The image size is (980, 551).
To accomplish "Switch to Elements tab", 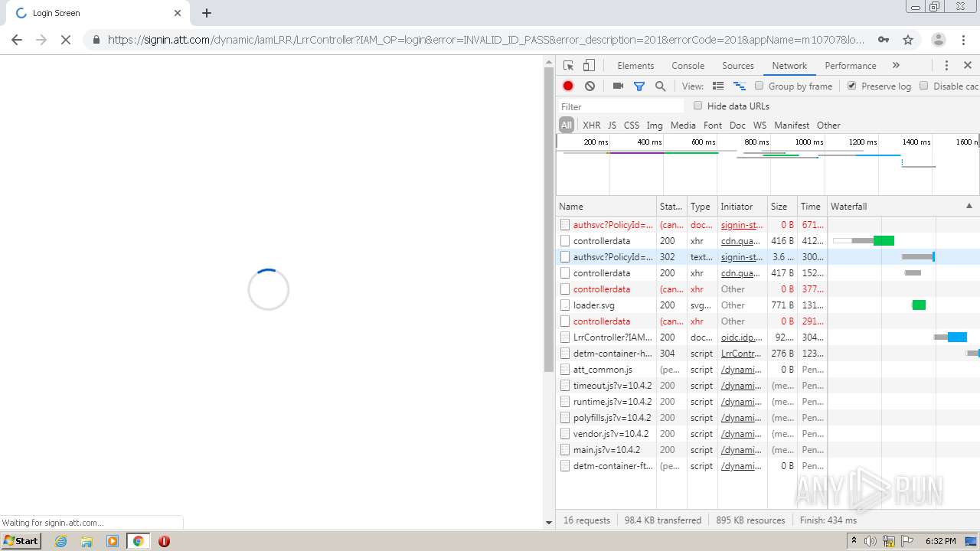I will click(635, 66).
